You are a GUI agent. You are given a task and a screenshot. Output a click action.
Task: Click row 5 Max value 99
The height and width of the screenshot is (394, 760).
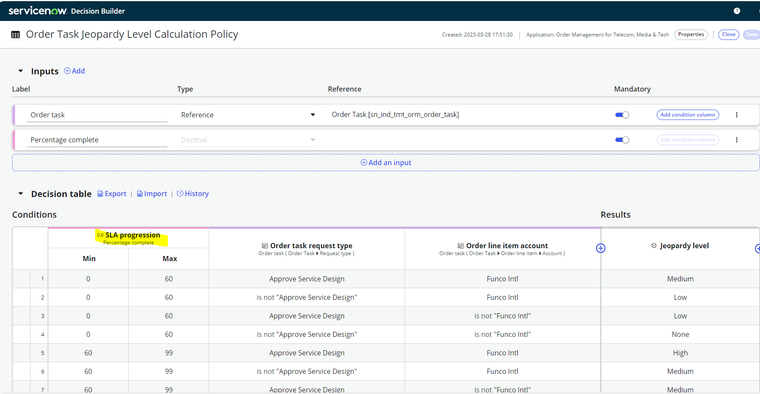coord(169,353)
